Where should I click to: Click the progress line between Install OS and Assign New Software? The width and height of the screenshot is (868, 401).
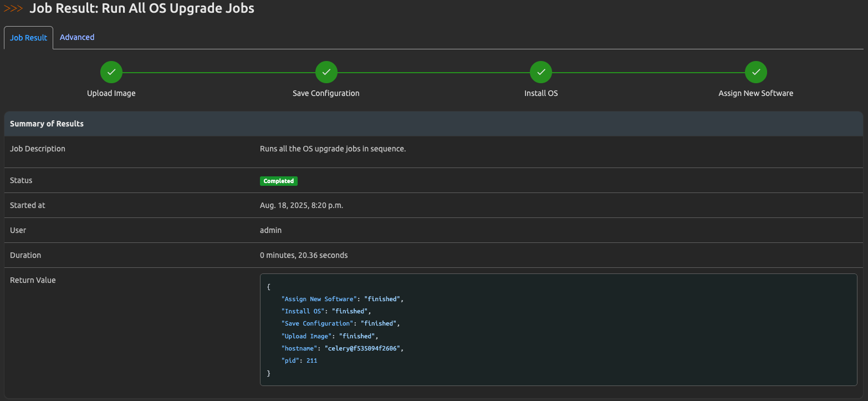tap(649, 72)
